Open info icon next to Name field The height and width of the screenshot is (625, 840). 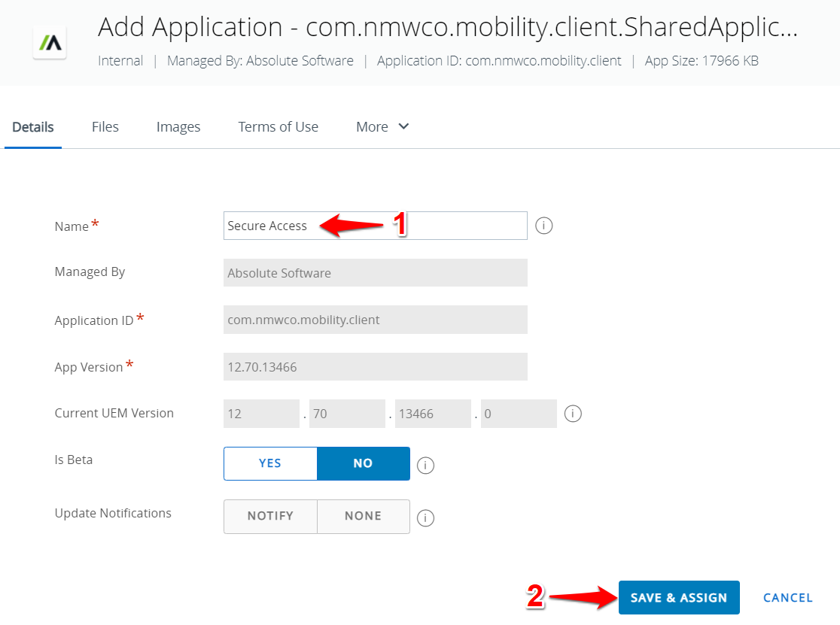[543, 226]
